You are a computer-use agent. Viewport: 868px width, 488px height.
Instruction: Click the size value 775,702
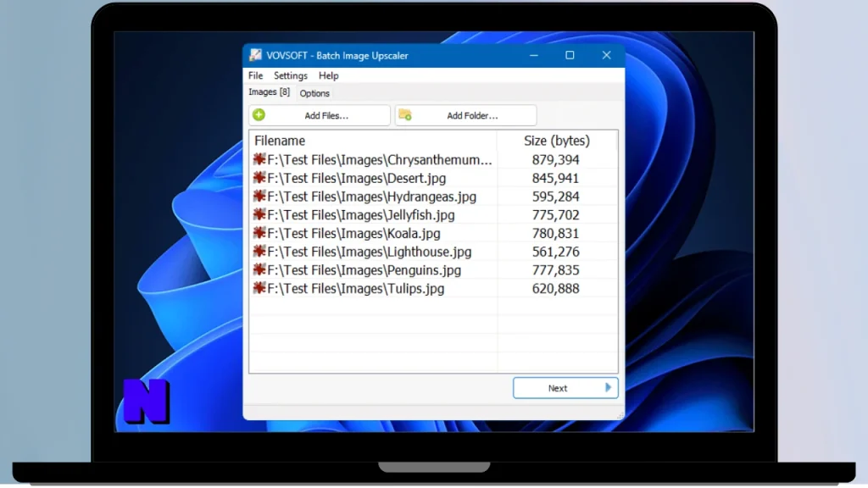[x=556, y=214]
